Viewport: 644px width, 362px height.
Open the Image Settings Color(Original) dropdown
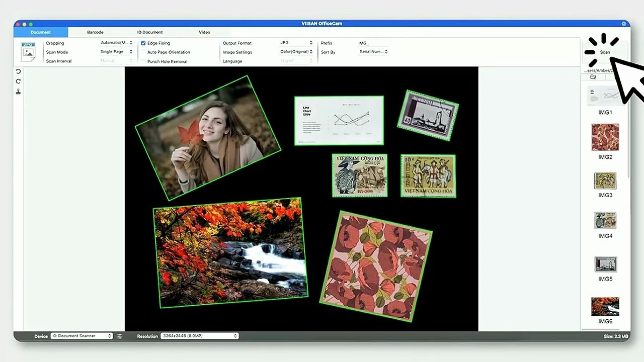pyautogui.click(x=296, y=52)
